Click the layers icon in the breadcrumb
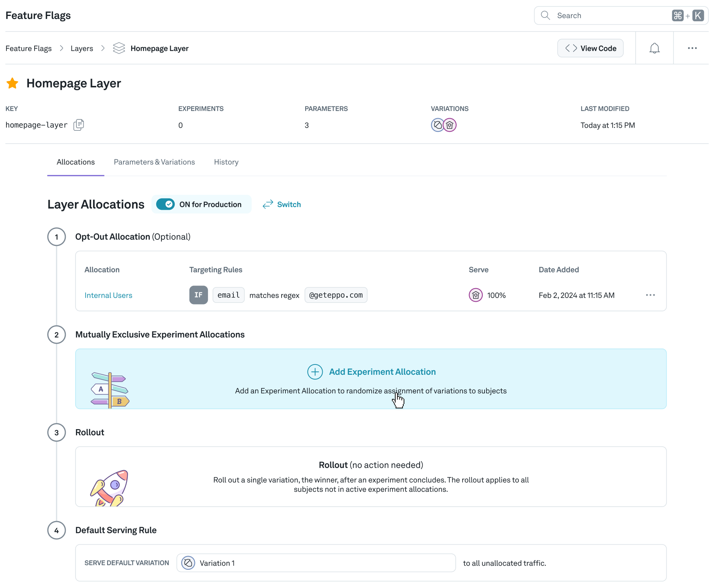 pyautogui.click(x=119, y=48)
